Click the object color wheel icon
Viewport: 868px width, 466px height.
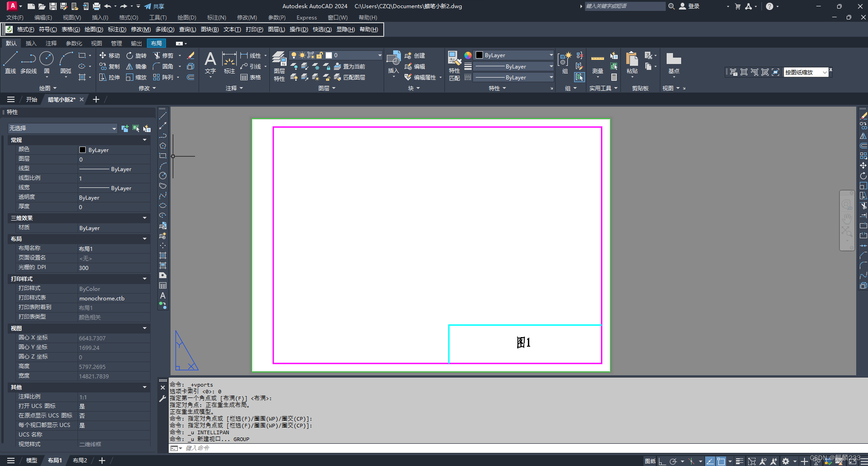468,55
